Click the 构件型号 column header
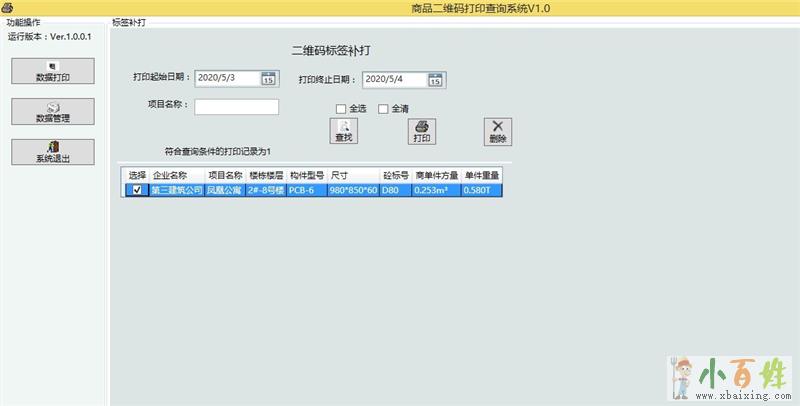800x406 pixels. (x=307, y=175)
